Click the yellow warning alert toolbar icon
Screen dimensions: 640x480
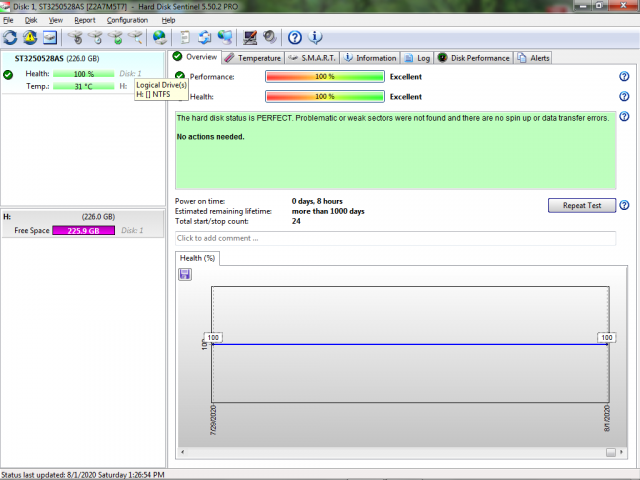(x=30, y=38)
